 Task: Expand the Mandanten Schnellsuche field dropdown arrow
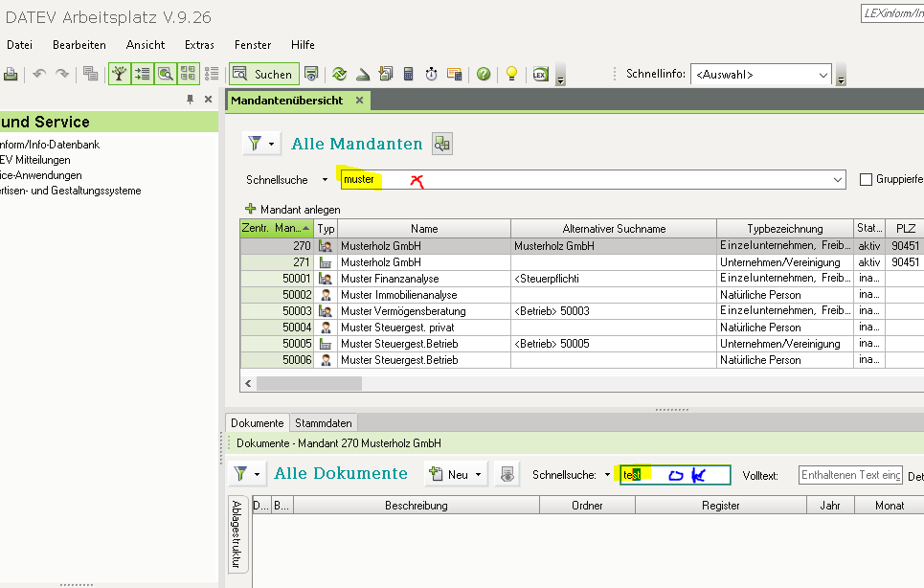(838, 180)
